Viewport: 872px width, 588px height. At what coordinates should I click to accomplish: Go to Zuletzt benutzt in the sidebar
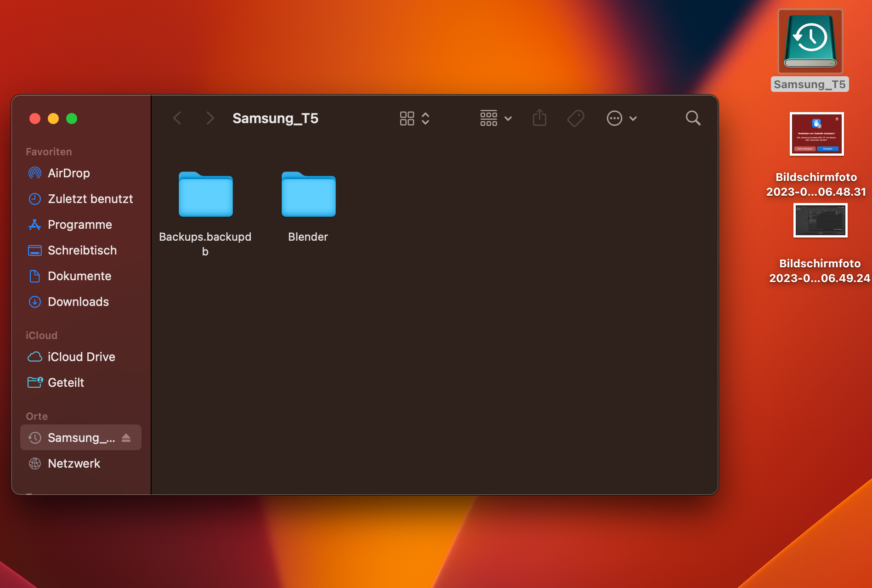pyautogui.click(x=90, y=199)
